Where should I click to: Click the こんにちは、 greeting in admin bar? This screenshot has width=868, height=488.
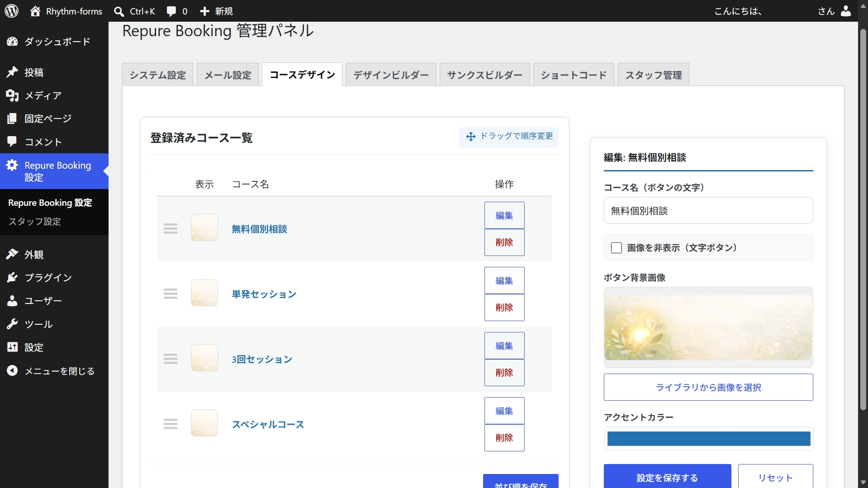pyautogui.click(x=738, y=11)
